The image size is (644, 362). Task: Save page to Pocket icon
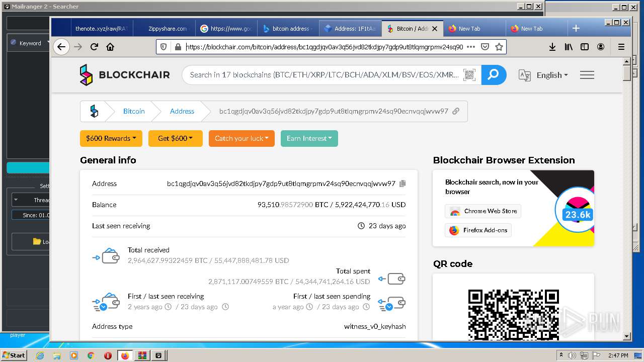pyautogui.click(x=485, y=47)
